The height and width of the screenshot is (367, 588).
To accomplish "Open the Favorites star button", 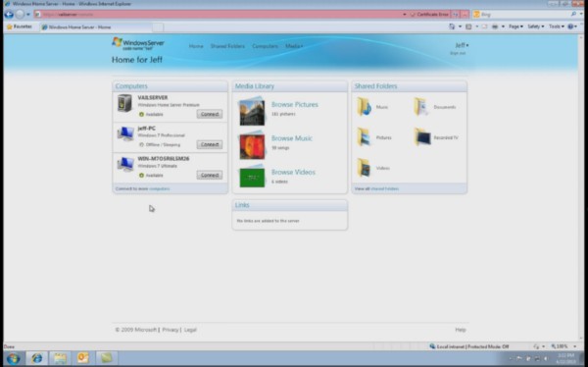I will point(20,26).
